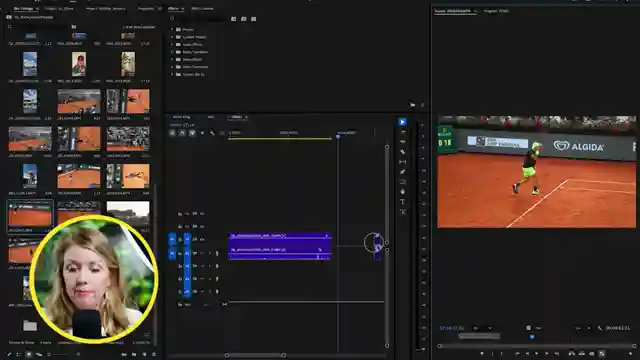Click the Accelerated Effects filter icon
The width and height of the screenshot is (640, 360).
click(x=233, y=19)
